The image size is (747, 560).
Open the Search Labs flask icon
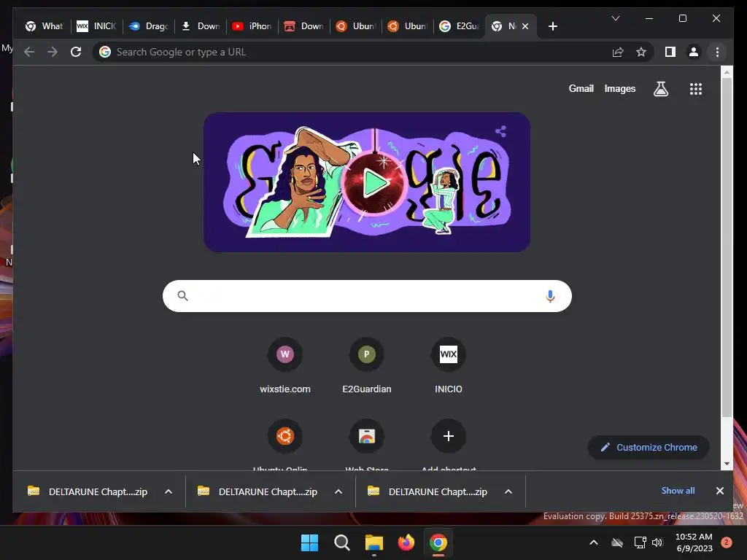[661, 88]
